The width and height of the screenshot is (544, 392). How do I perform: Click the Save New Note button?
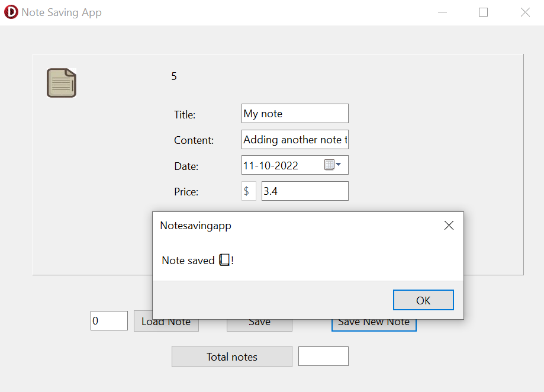(374, 322)
